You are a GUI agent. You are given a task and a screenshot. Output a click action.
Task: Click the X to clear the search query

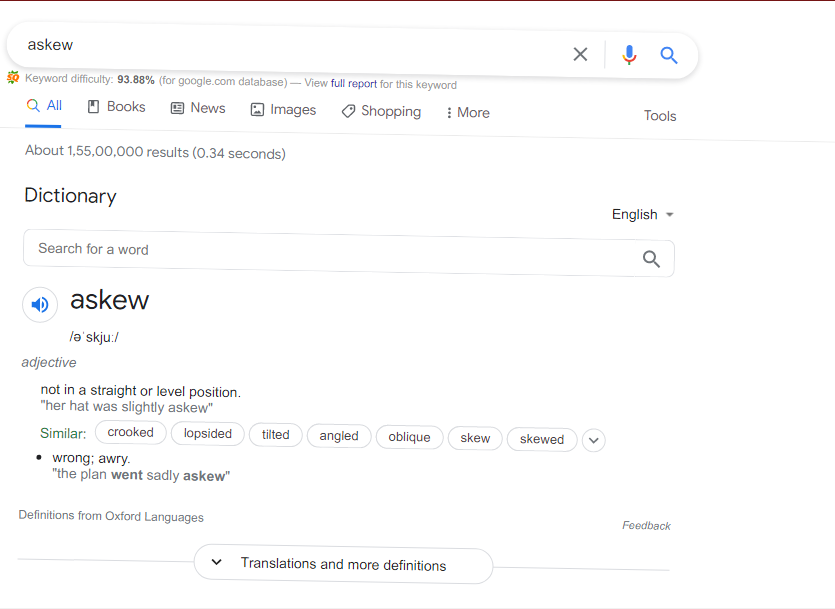[580, 55]
